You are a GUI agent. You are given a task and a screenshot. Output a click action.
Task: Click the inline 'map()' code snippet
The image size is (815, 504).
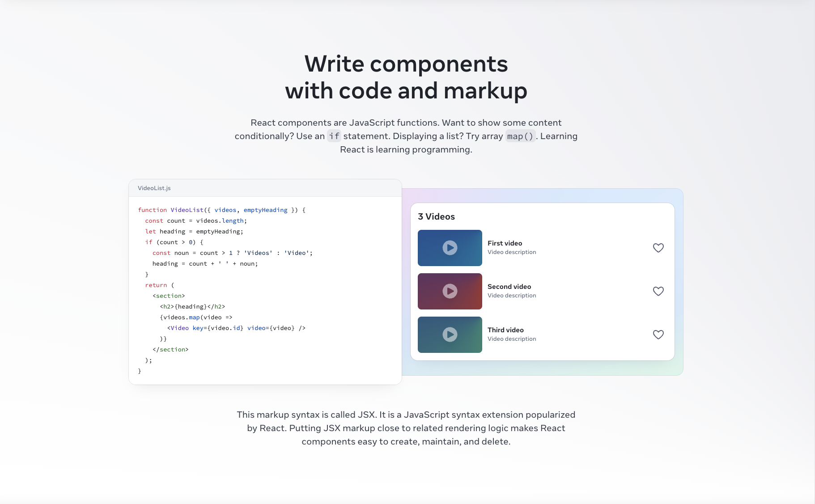coord(520,136)
